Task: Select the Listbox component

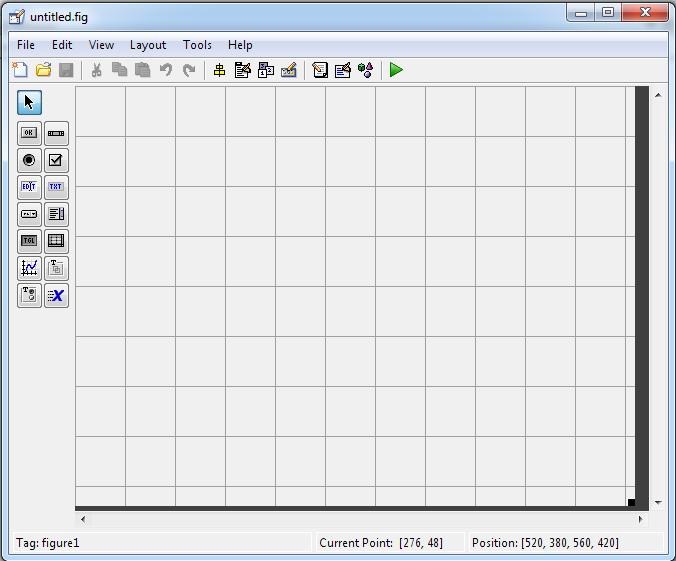Action: pos(56,214)
